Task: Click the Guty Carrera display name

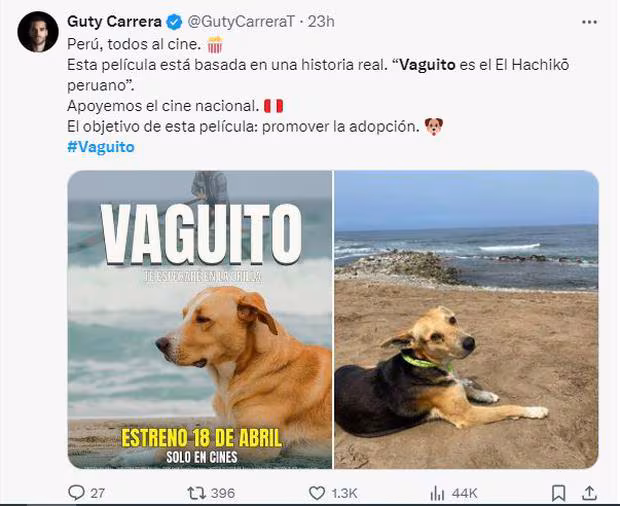Action: 114,21
